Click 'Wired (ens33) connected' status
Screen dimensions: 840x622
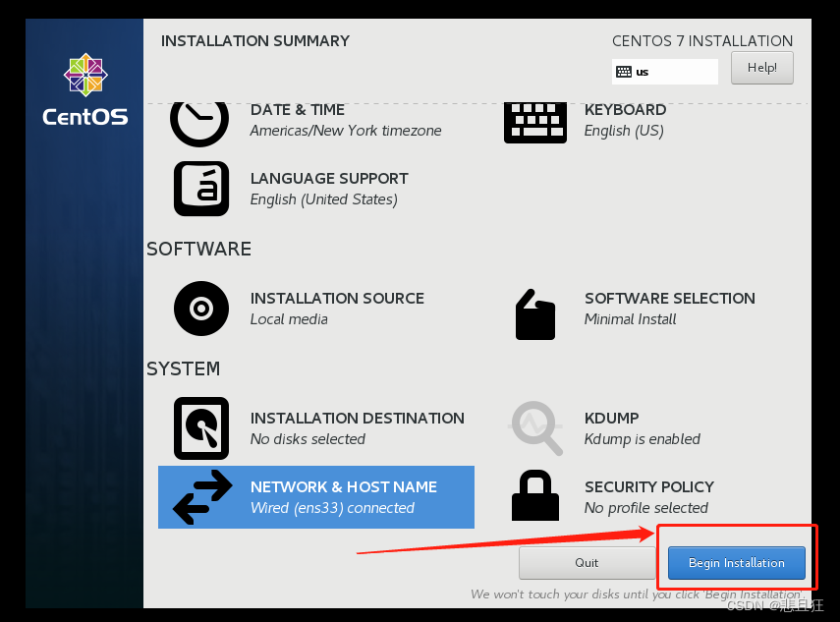333,508
